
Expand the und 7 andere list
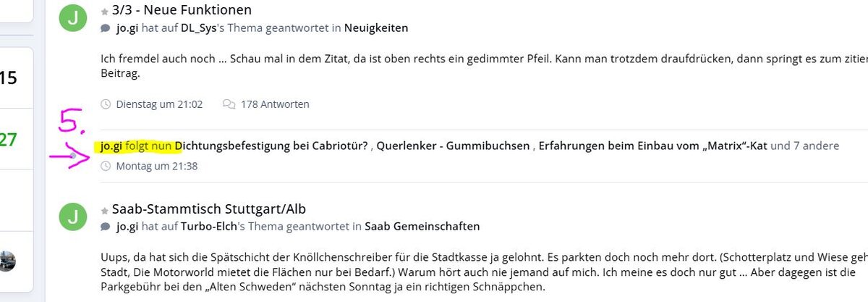pos(805,146)
